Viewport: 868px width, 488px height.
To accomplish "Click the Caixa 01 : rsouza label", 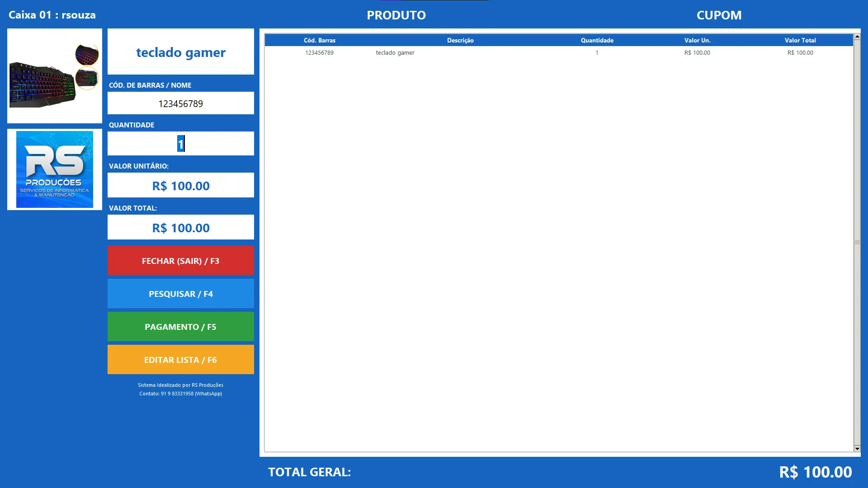I will click(52, 15).
